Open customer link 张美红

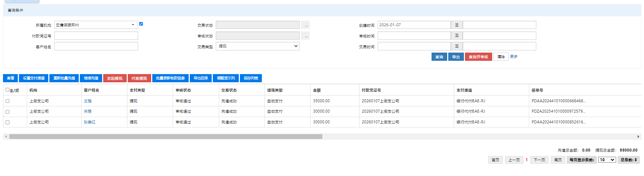point(90,122)
